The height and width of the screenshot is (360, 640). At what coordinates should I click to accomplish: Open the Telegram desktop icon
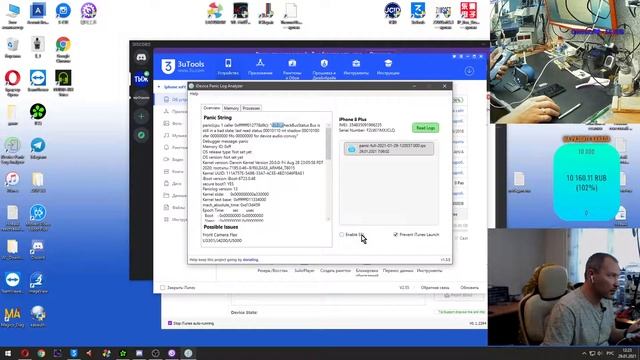(38, 145)
